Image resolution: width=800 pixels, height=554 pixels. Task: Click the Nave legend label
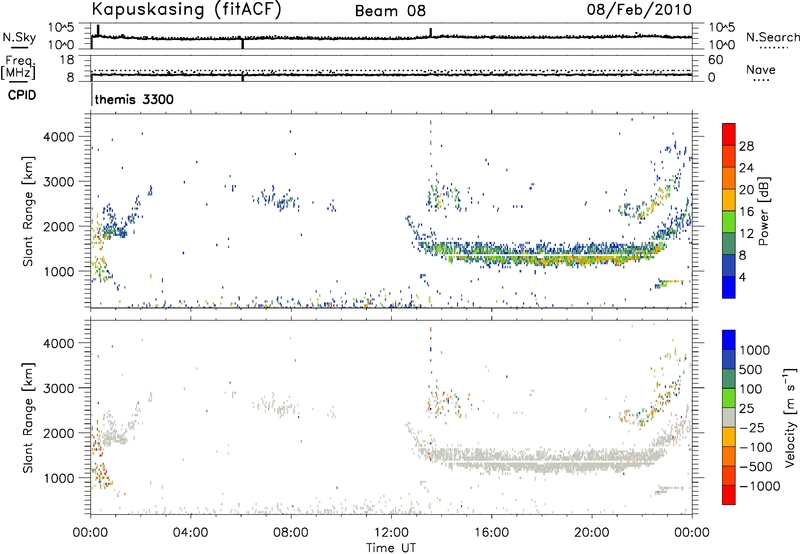tap(761, 70)
